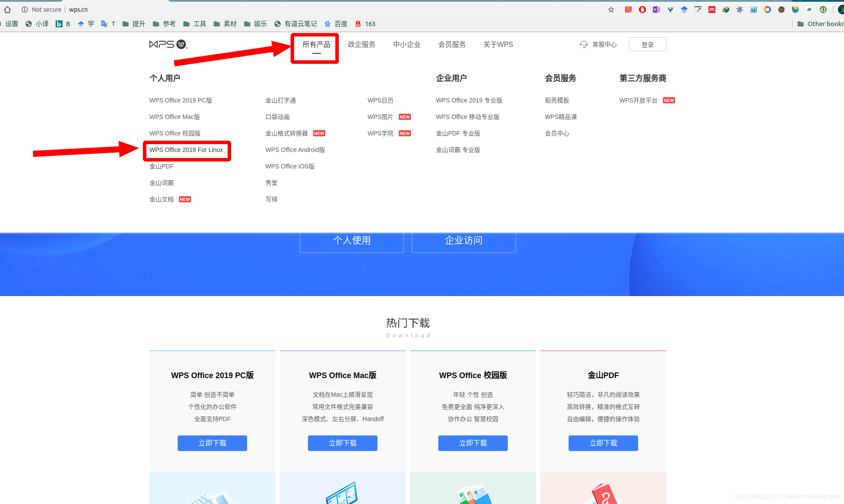Viewport: 844px width, 504px height.
Task: Open the 中小企业 menu
Action: 407,44
